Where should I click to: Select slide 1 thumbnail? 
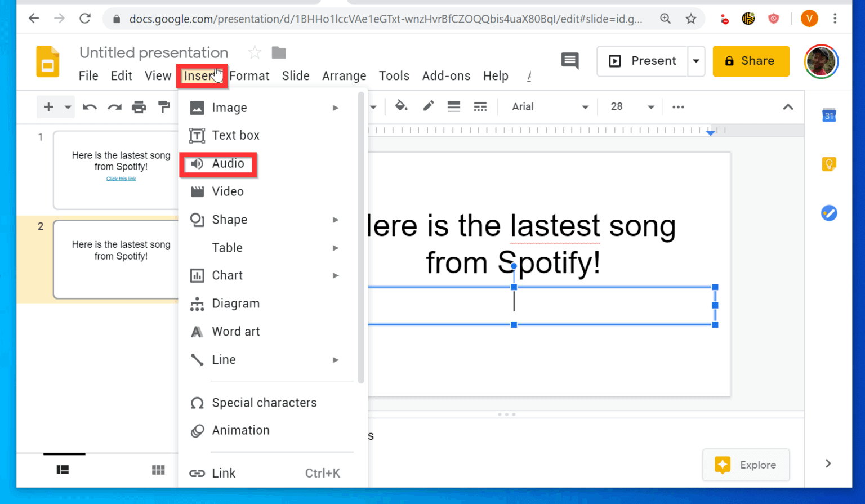pos(116,170)
